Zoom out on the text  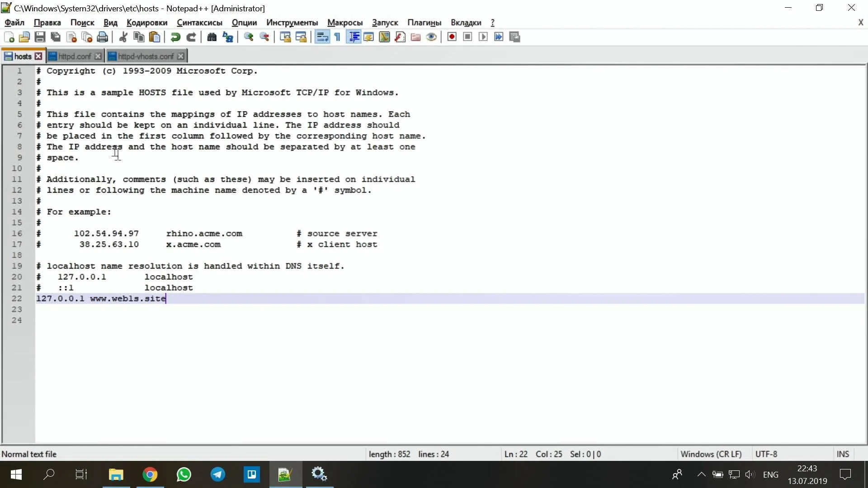click(264, 37)
